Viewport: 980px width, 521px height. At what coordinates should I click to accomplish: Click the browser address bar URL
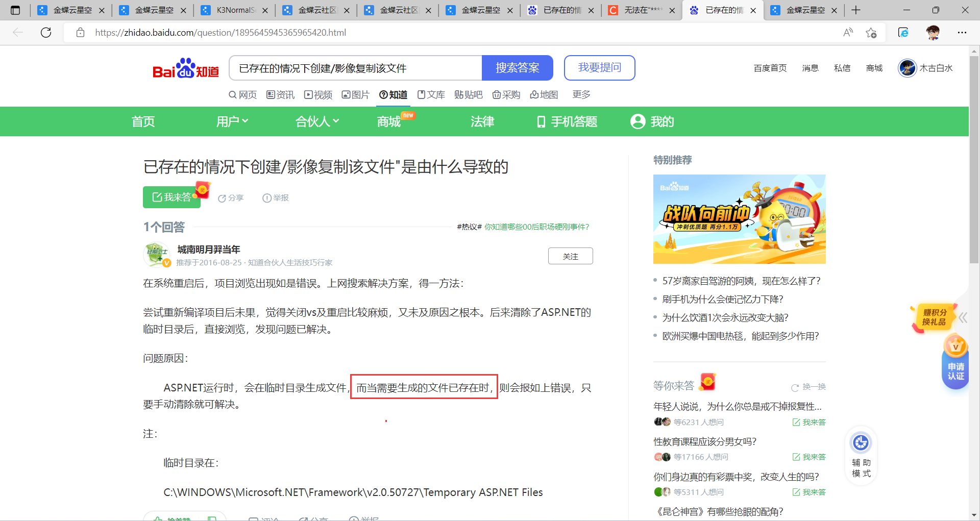click(x=220, y=33)
